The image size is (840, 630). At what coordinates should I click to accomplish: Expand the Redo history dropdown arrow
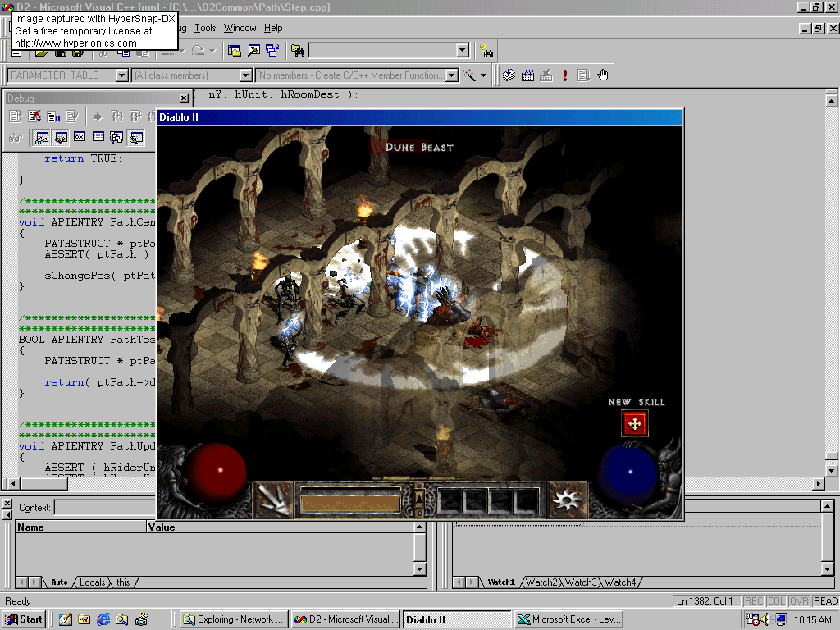(x=212, y=51)
